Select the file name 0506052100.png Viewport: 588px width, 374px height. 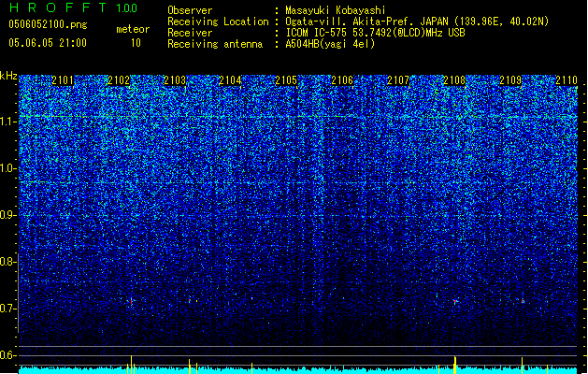coord(48,24)
